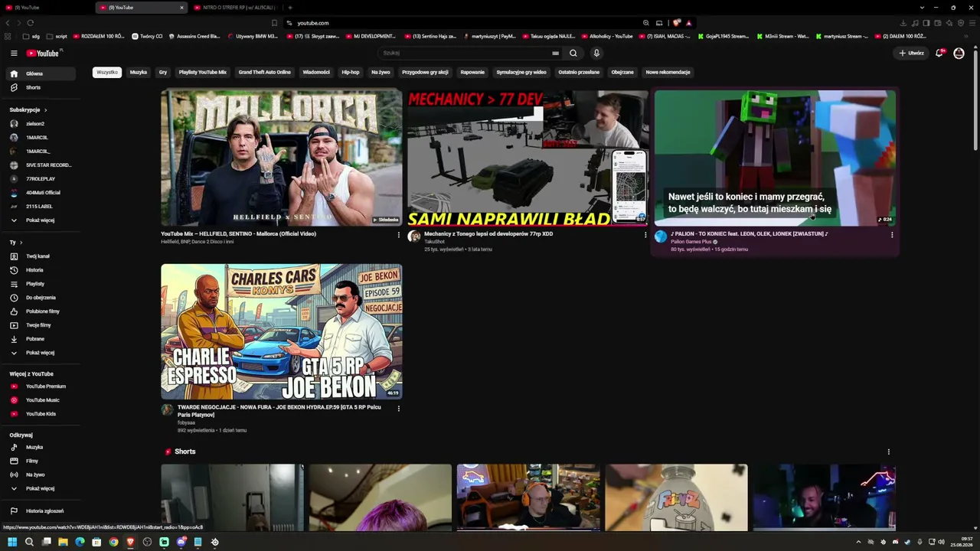This screenshot has width=980, height=551.
Task: Click the search magnifier button
Action: click(573, 53)
